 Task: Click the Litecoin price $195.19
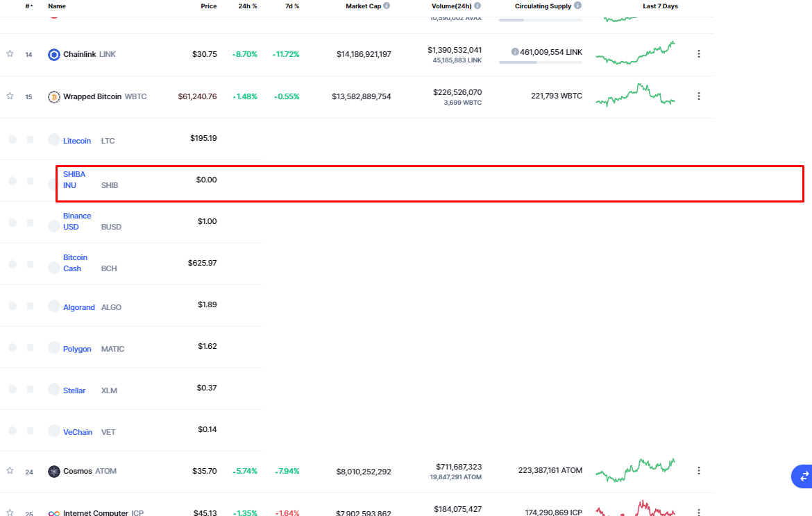tap(203, 138)
